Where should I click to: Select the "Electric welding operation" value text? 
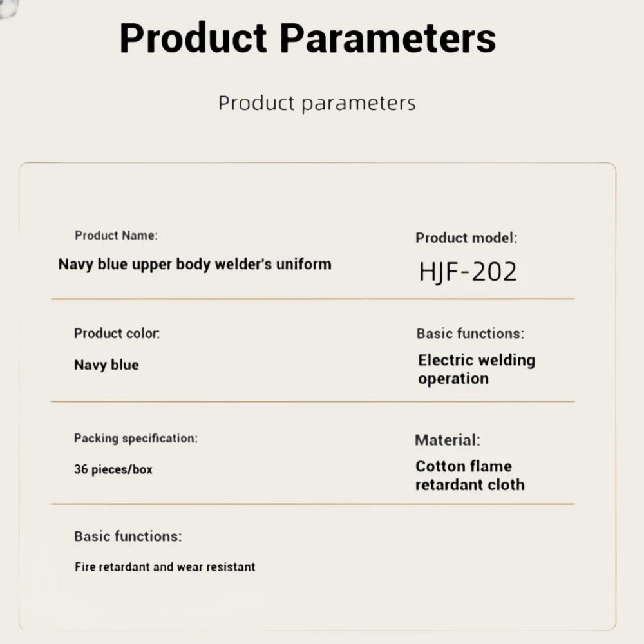[476, 369]
